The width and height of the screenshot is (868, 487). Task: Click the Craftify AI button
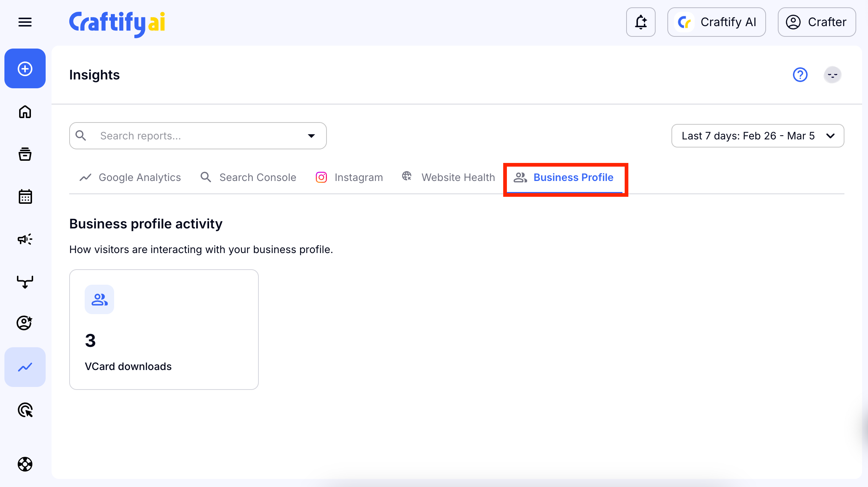click(716, 22)
